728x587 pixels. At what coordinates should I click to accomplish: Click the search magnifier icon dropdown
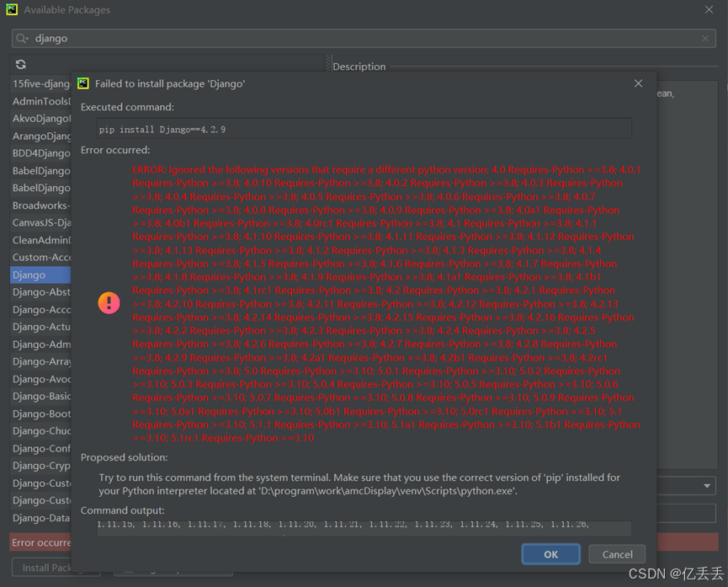click(22, 38)
